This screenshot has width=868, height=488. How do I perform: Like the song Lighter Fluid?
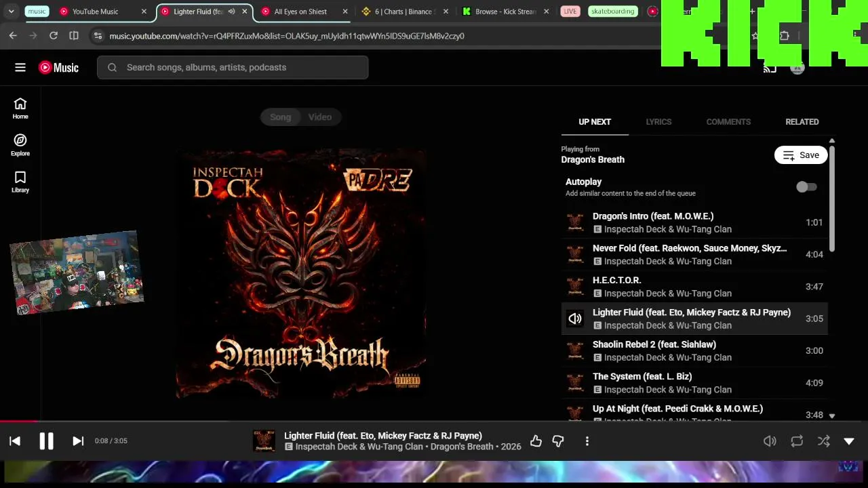click(x=536, y=441)
